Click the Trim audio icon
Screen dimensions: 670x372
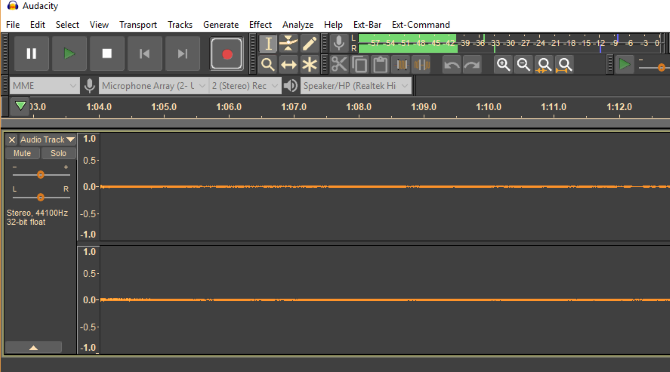click(401, 65)
